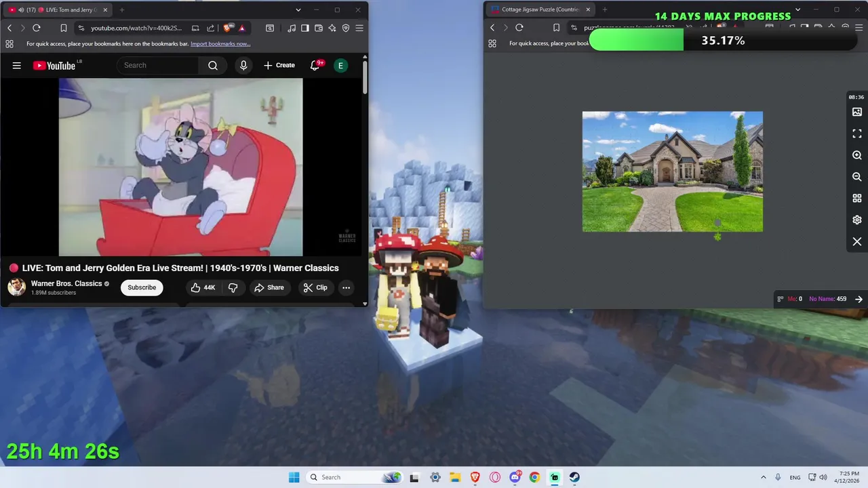Zoom out on the puzzle

click(857, 177)
